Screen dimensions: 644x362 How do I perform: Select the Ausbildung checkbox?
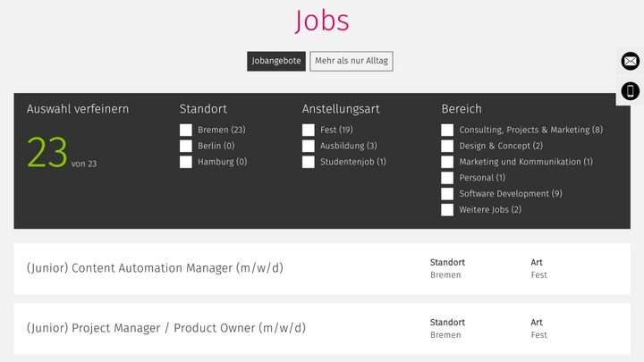[308, 146]
